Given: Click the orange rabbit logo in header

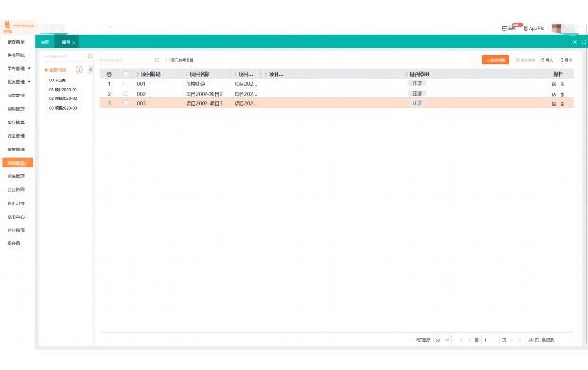Looking at the screenshot, I should [x=8, y=26].
